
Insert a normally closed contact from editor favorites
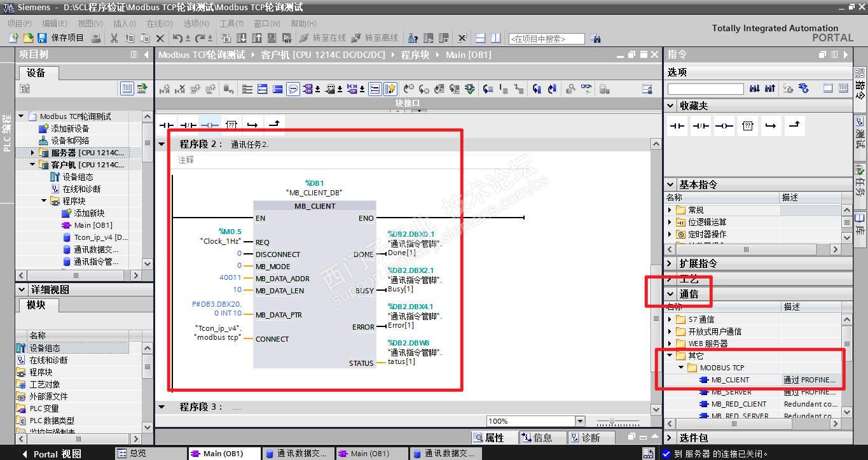[x=188, y=124]
